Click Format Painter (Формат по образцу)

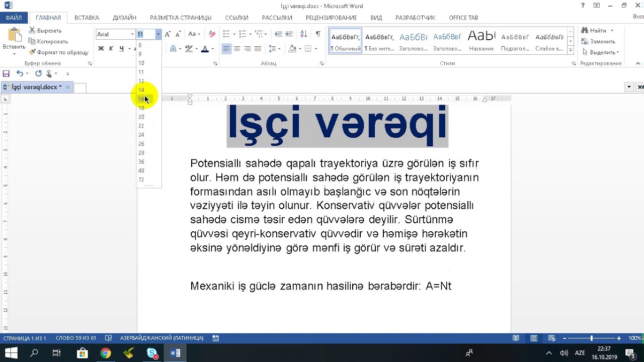58,52
